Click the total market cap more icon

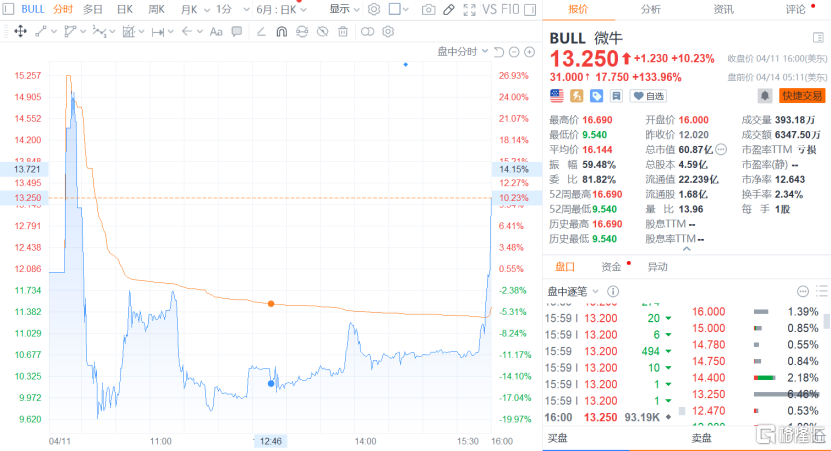pyautogui.click(x=721, y=149)
